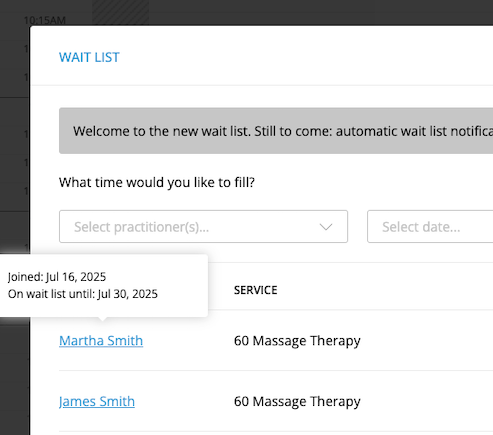Click the On wait list until tooltip line

(x=83, y=294)
